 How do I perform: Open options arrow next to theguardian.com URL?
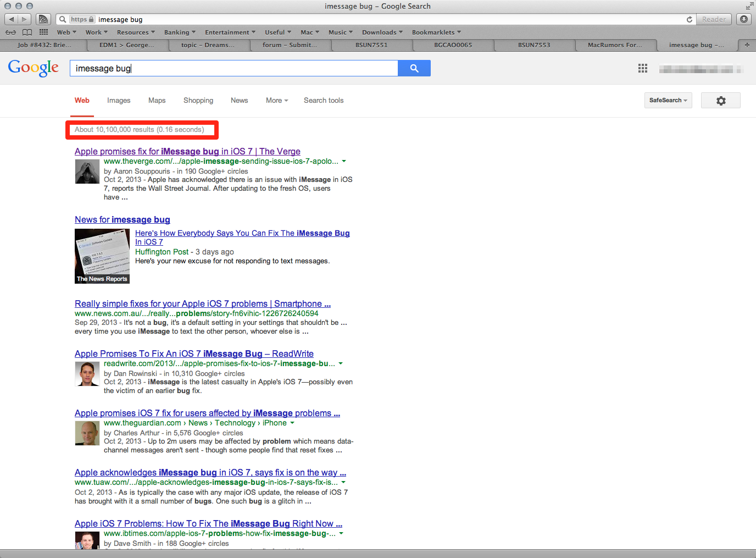coord(292,423)
